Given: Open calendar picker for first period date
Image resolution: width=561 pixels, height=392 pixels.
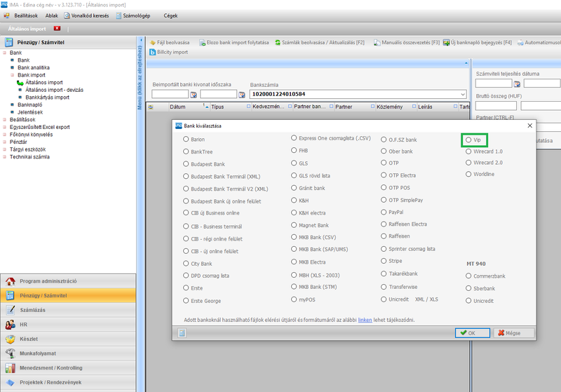Looking at the screenshot, I should 193,94.
